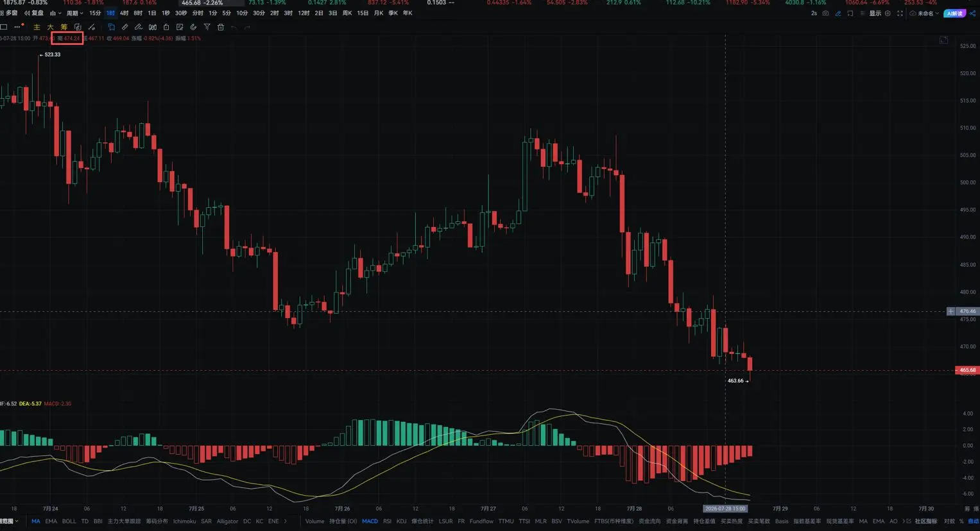This screenshot has height=531, width=980.
Task: Click the 2026-07-28 15:00 time axis label
Action: [725, 509]
